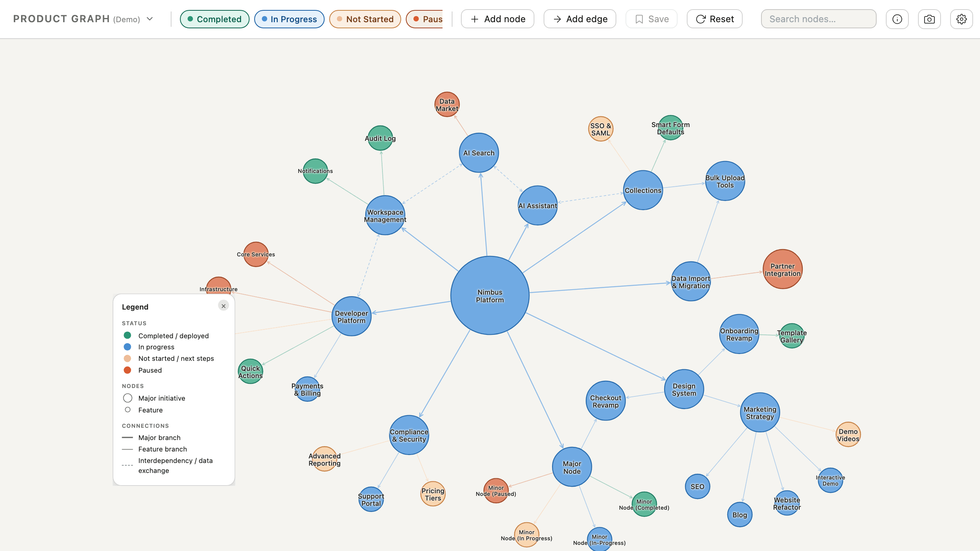
Task: Focus the Search nodes field
Action: (819, 19)
